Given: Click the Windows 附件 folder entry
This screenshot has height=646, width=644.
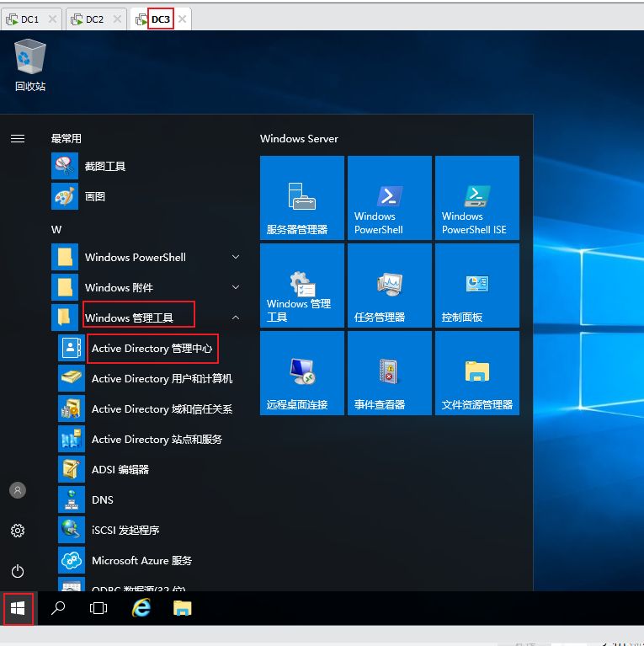Looking at the screenshot, I should tap(148, 287).
